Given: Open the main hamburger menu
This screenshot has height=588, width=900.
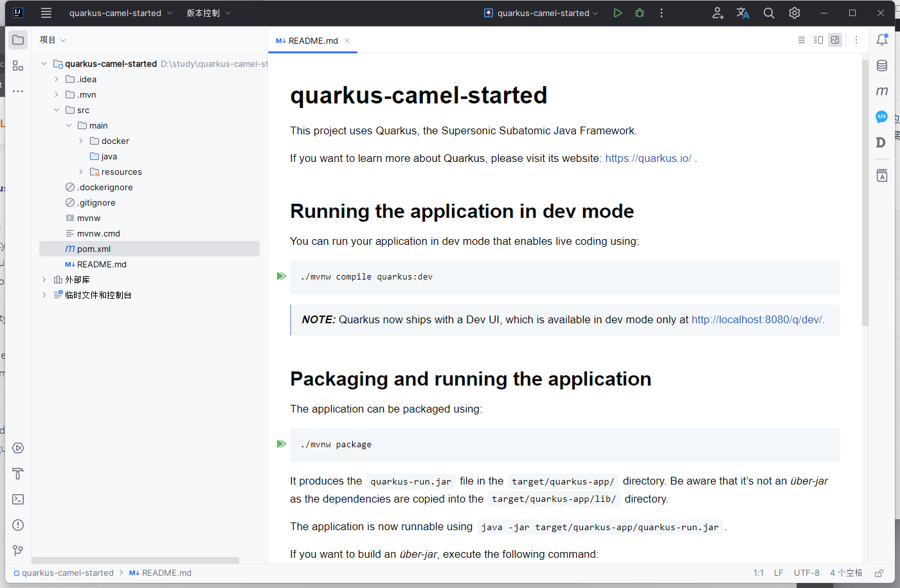Looking at the screenshot, I should (x=46, y=13).
